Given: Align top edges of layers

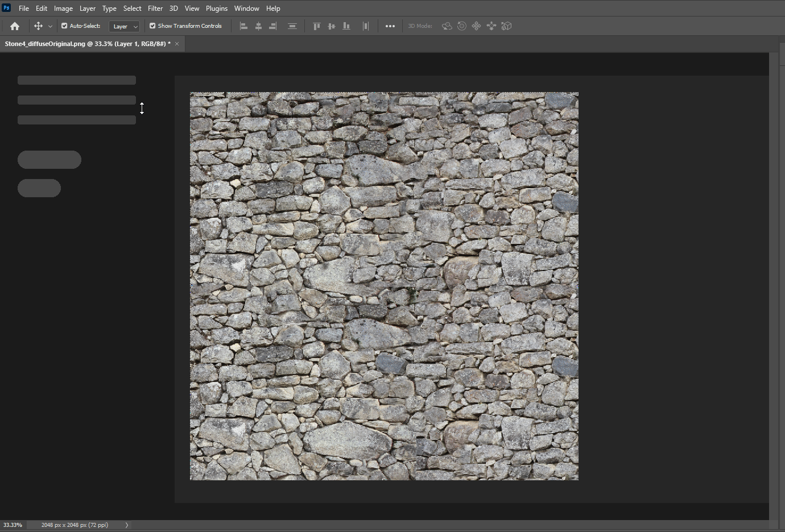Looking at the screenshot, I should pyautogui.click(x=317, y=26).
